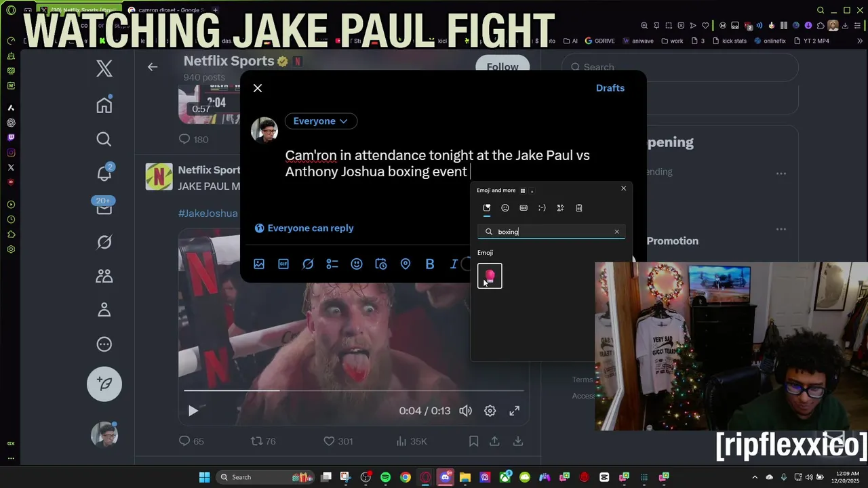This screenshot has height=488, width=868.
Task: Click the round Post feather button
Action: click(x=104, y=384)
